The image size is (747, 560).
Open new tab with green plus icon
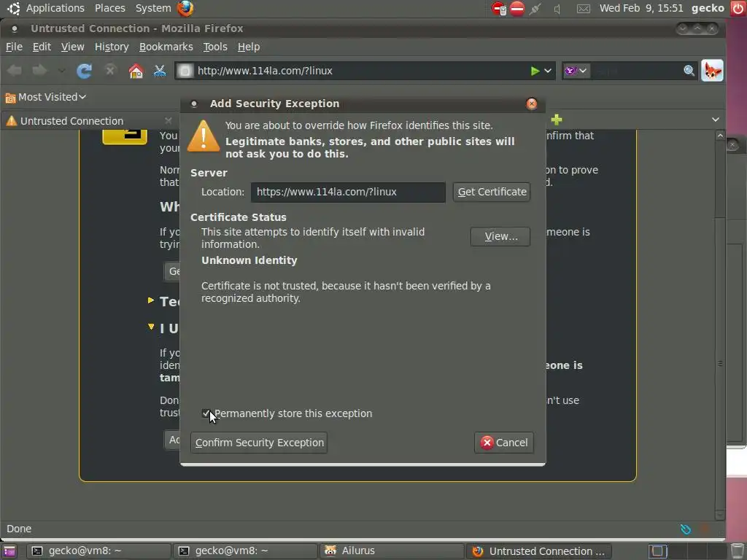[557, 120]
